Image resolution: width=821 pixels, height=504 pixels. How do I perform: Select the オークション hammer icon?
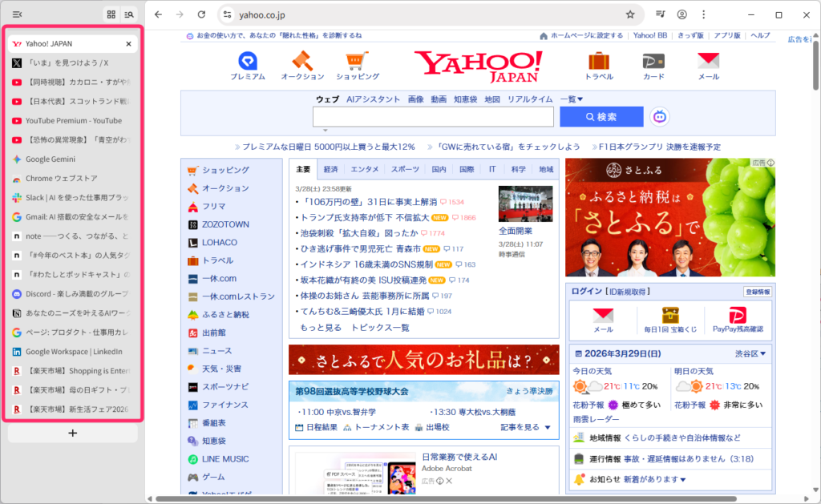(300, 59)
